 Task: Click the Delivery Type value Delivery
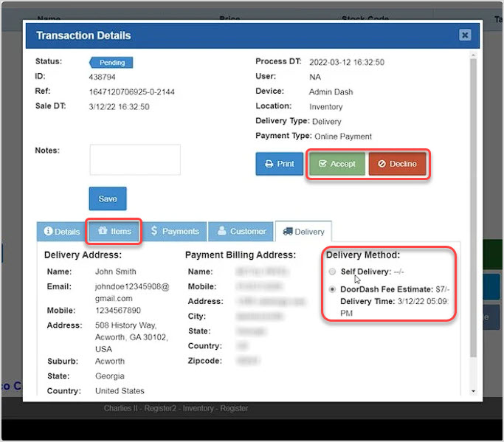(x=327, y=122)
